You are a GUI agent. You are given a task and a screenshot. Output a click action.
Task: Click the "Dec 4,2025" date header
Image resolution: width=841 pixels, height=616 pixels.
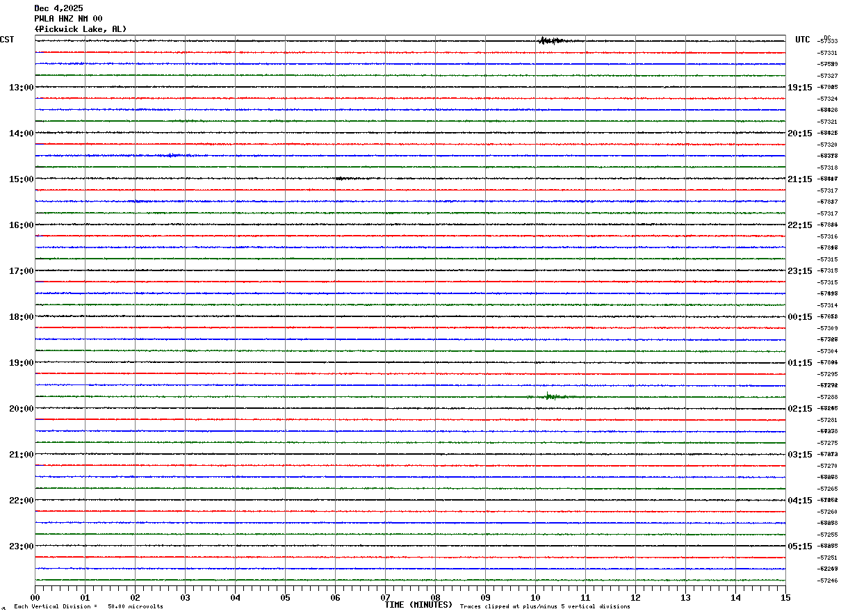58,8
